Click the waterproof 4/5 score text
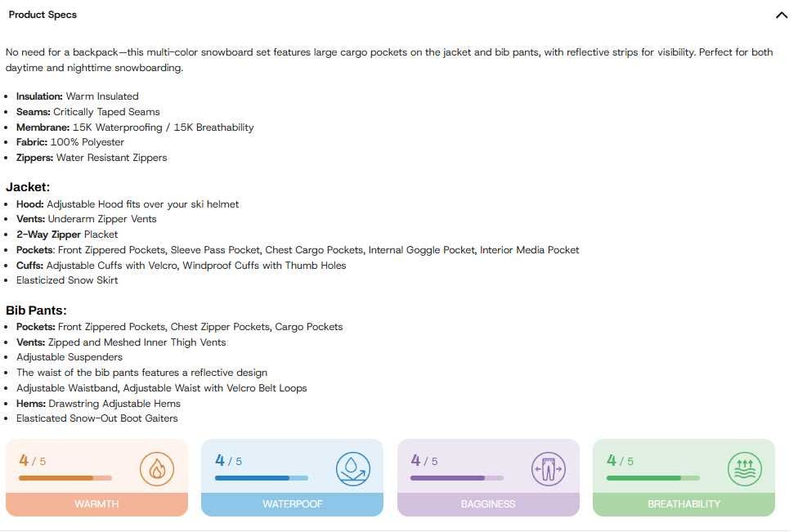This screenshot has width=798, height=532. point(229,461)
